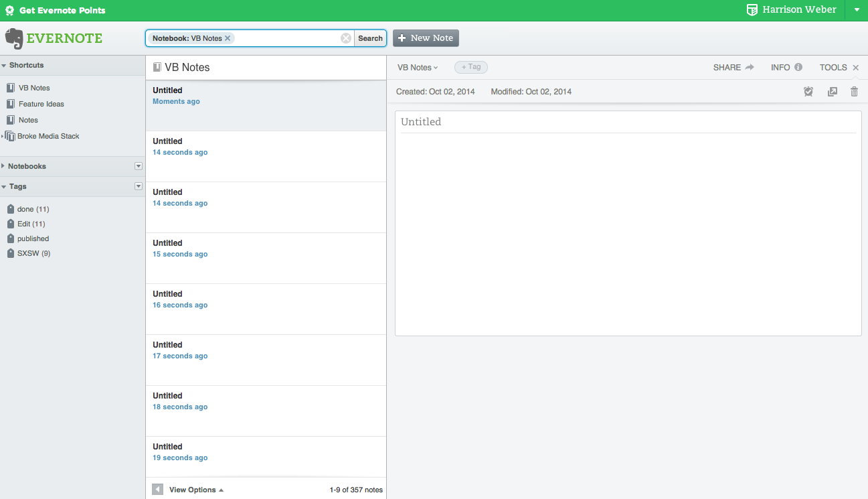Screen dimensions: 868x499
Task: Remove the Notebook: VB Notes search filter
Action: 228,38
